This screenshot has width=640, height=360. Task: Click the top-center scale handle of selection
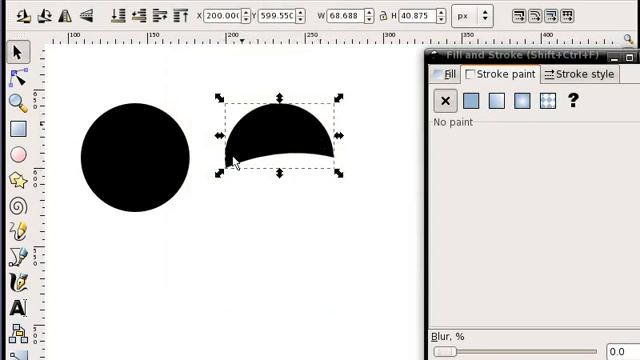coord(279,98)
